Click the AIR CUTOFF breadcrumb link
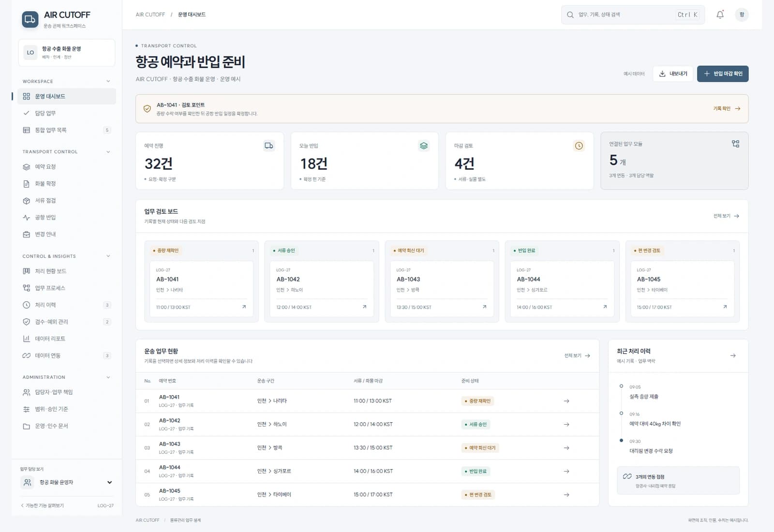Screen dimensions: 774x532 [150, 15]
